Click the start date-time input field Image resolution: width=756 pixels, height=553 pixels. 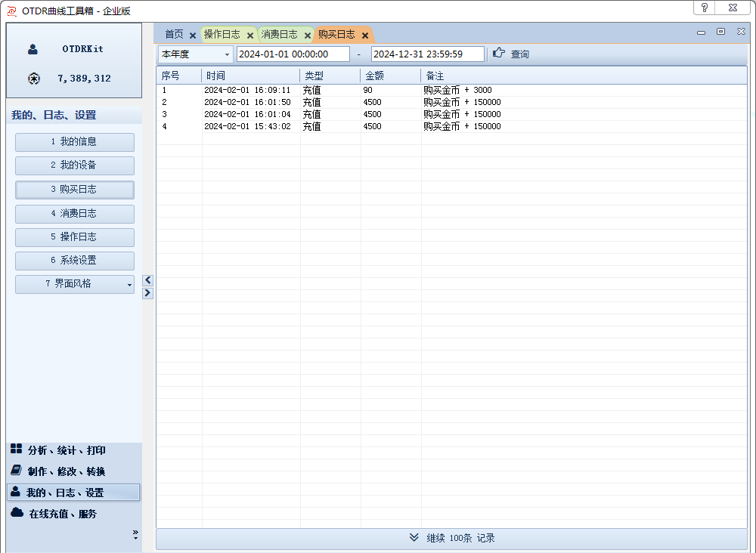coord(293,54)
